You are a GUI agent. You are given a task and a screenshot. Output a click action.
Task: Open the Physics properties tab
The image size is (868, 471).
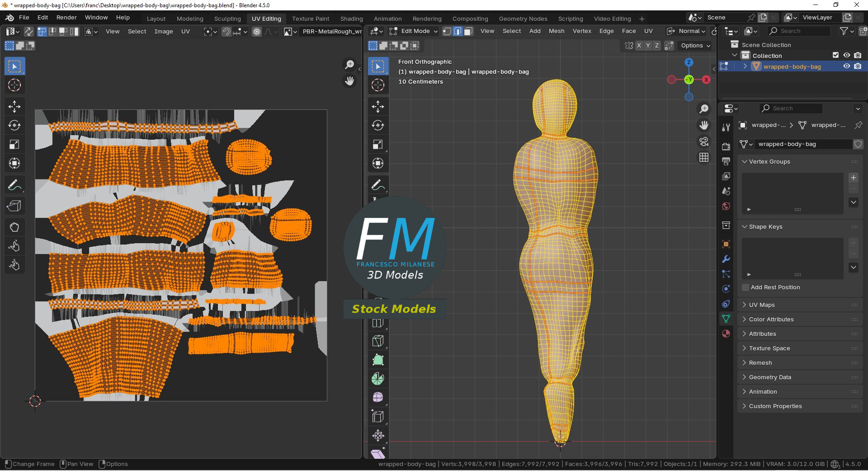pos(726,289)
